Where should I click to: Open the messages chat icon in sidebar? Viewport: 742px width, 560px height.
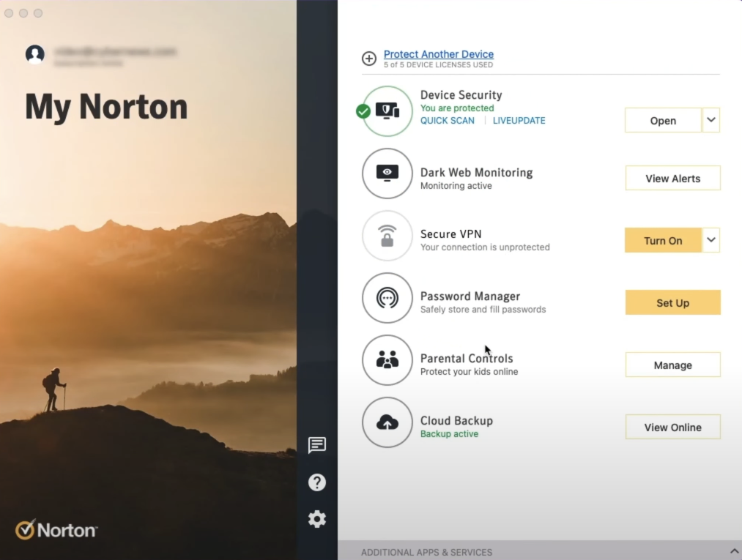pos(317,445)
